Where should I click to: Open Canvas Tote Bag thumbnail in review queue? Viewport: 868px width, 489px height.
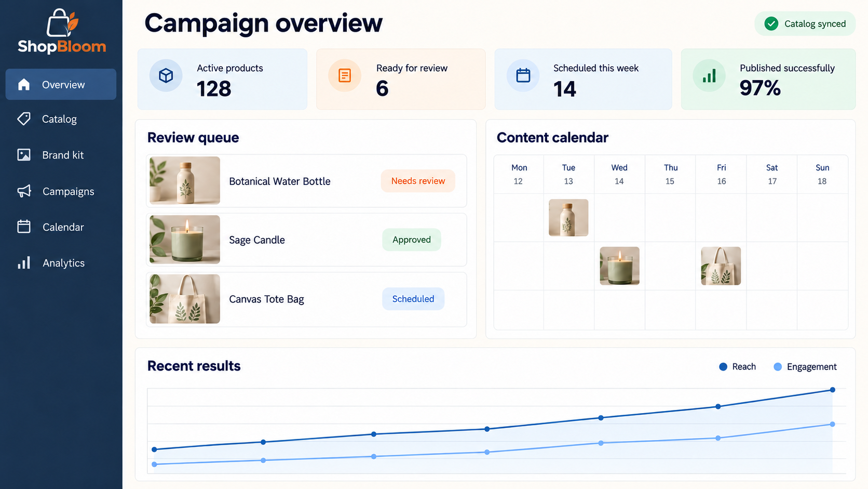click(x=185, y=299)
